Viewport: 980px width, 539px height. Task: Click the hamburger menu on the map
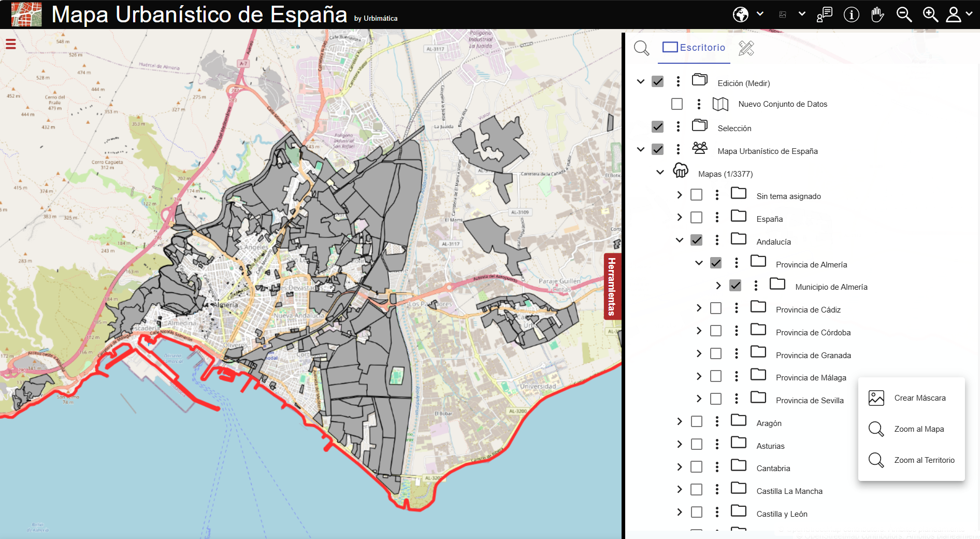(10, 44)
